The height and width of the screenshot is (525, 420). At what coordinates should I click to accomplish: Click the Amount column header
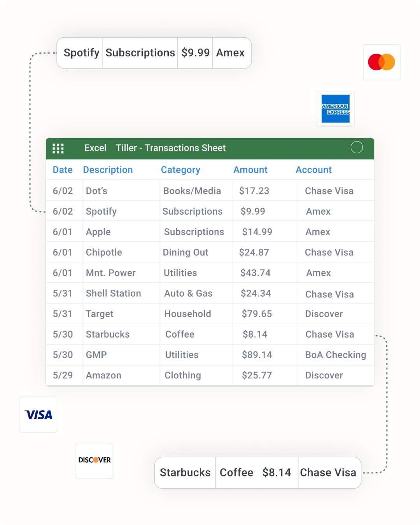[250, 170]
